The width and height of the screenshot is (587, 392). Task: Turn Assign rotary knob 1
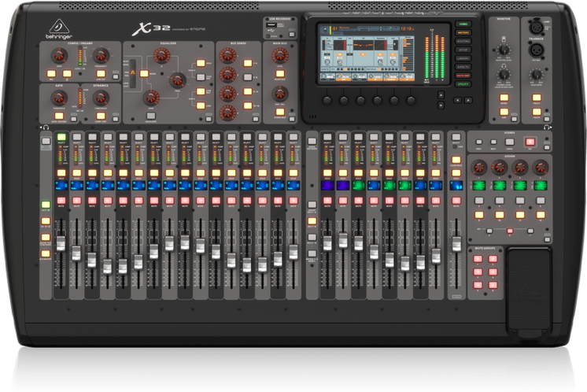pyautogui.click(x=479, y=168)
